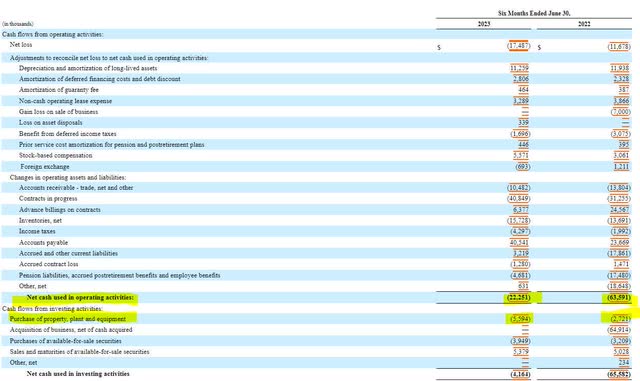Select highlighted "Net cash used in operating activities:"
This screenshot has width=640, height=381.
80,298
